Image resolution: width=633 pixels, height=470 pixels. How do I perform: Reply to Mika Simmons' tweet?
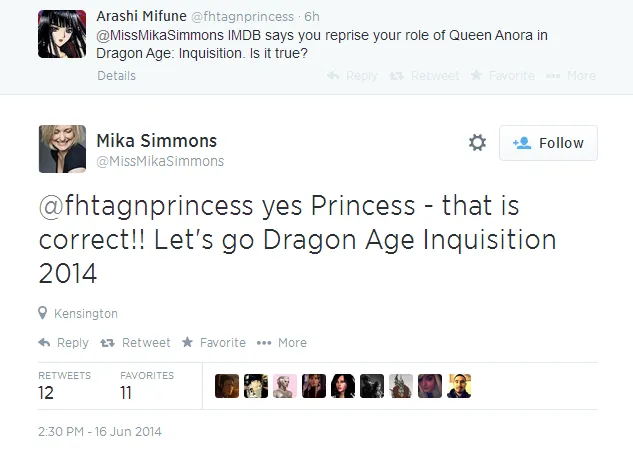pyautogui.click(x=63, y=342)
